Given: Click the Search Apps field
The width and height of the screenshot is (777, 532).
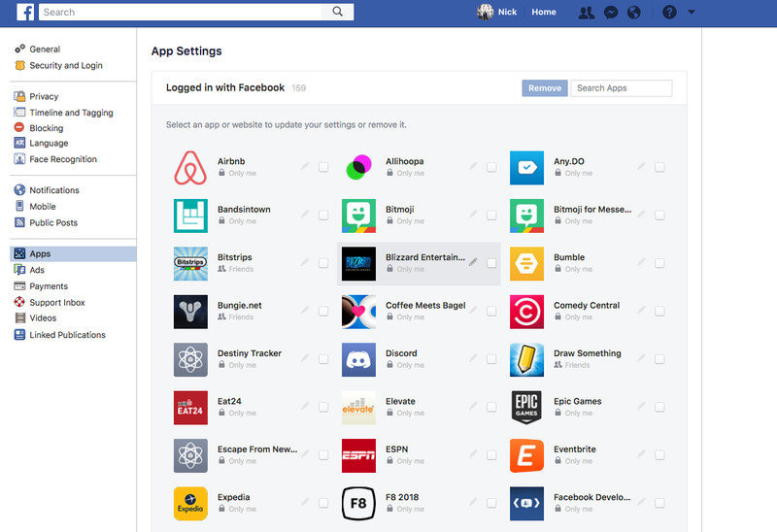Looking at the screenshot, I should (x=622, y=88).
